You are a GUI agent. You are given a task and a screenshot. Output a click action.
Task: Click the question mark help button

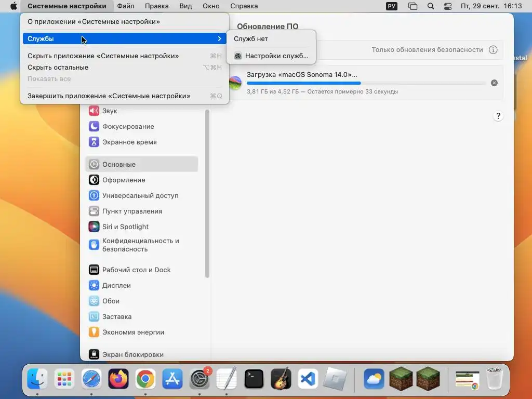pos(498,116)
